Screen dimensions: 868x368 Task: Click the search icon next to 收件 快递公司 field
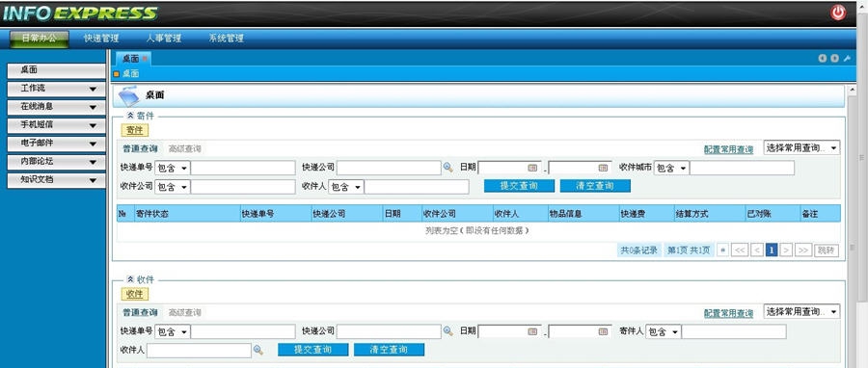[448, 331]
